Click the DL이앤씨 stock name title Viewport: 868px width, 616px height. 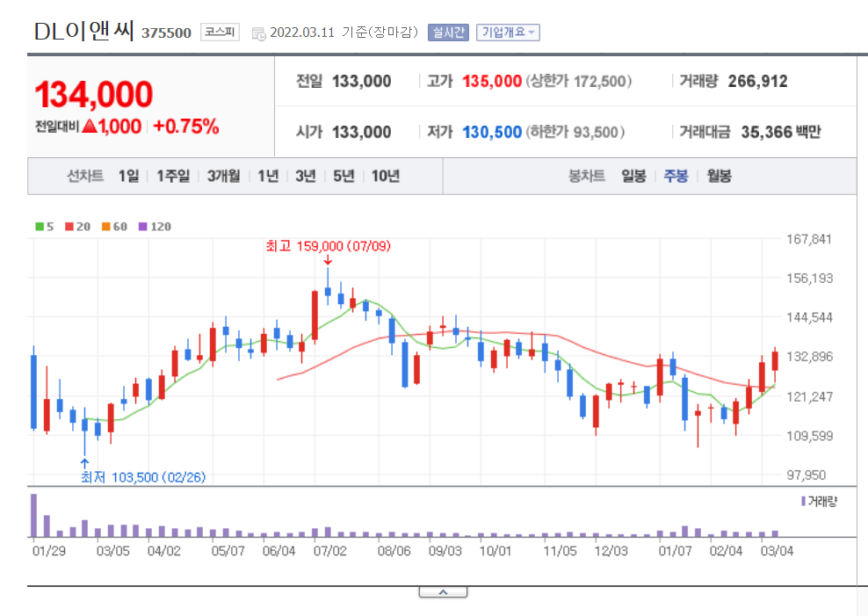click(84, 31)
